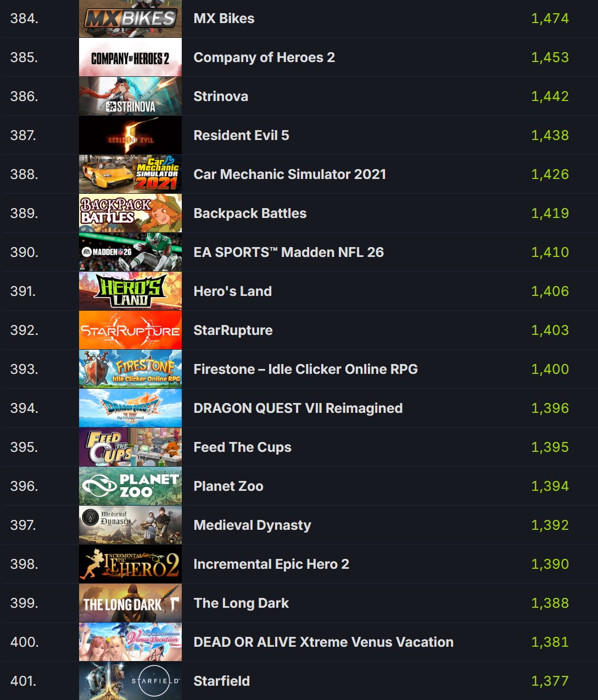Open the Planet Zoo title link
This screenshot has width=598, height=700.
pyautogui.click(x=228, y=486)
